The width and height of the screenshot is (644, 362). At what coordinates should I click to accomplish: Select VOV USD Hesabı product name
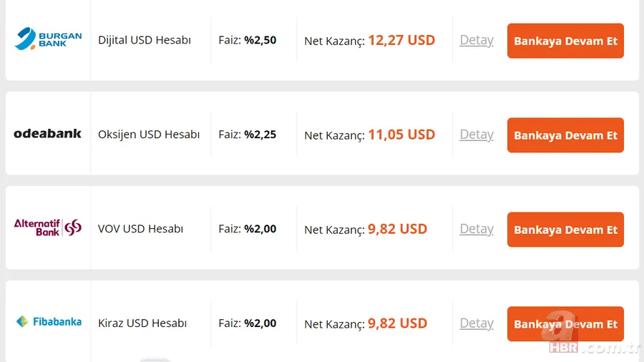coord(141,229)
